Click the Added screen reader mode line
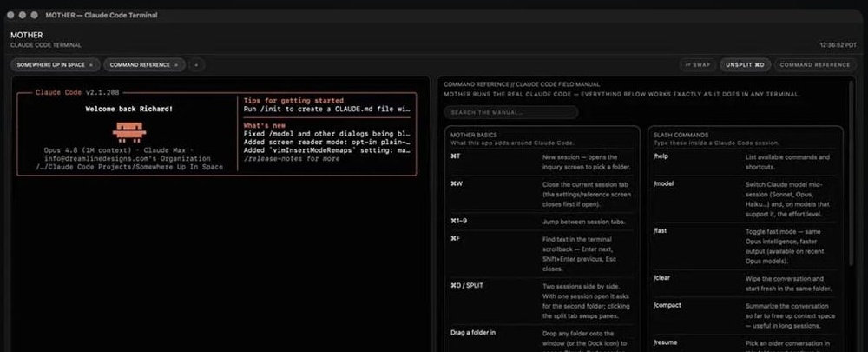 tap(326, 143)
